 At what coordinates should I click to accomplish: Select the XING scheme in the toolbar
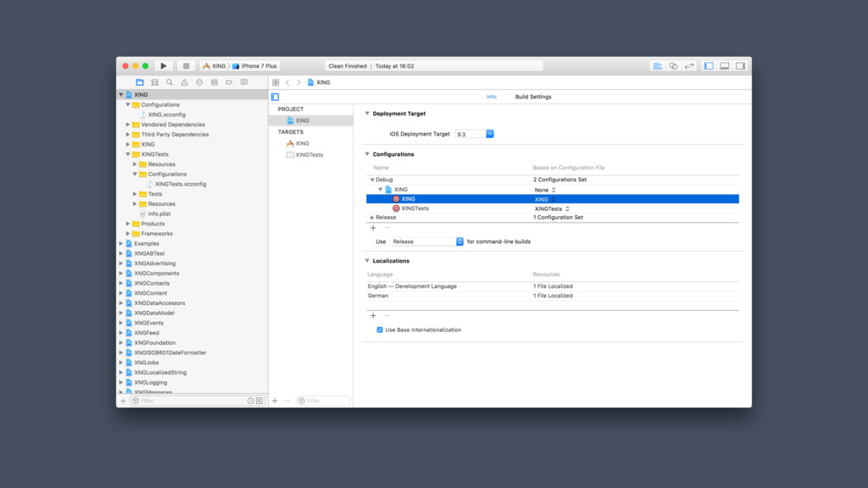[x=214, y=66]
